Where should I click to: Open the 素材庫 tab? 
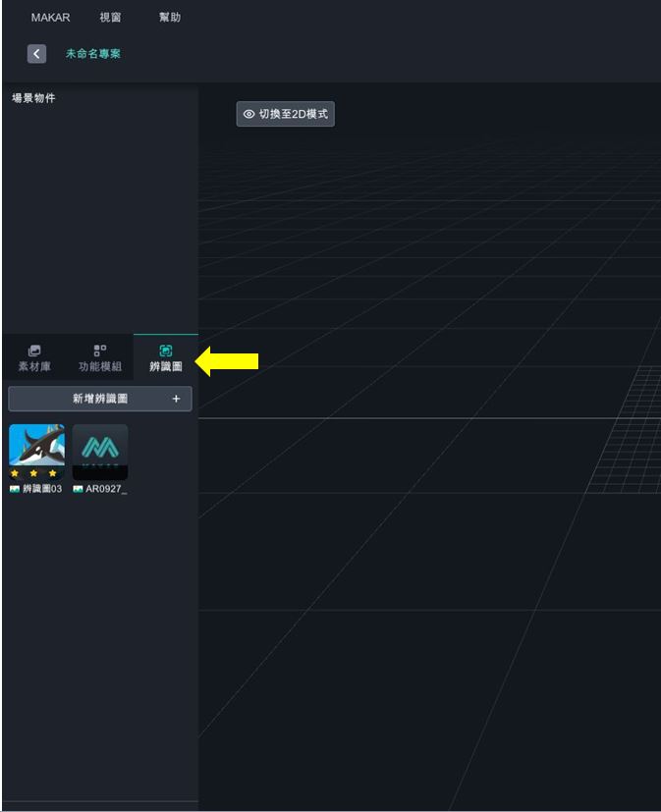click(x=34, y=358)
